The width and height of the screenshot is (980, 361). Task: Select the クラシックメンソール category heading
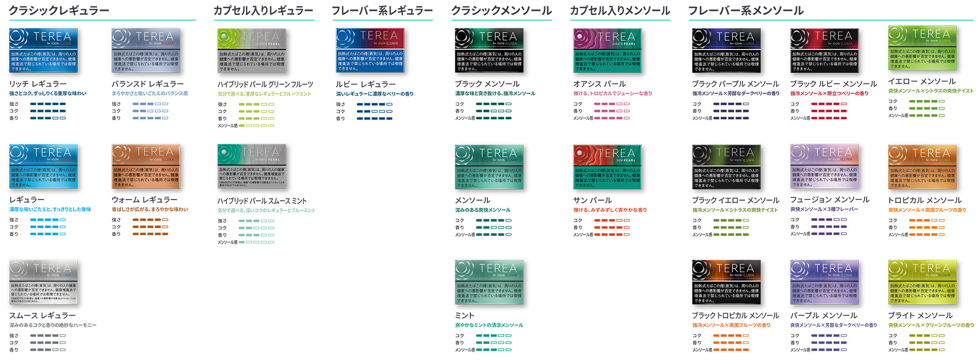(501, 10)
